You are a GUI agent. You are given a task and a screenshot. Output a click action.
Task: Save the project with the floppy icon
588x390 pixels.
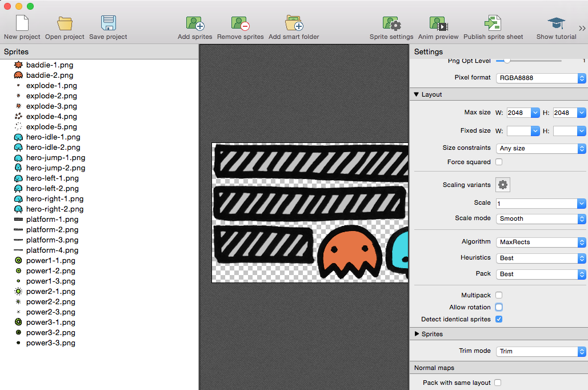click(x=109, y=23)
